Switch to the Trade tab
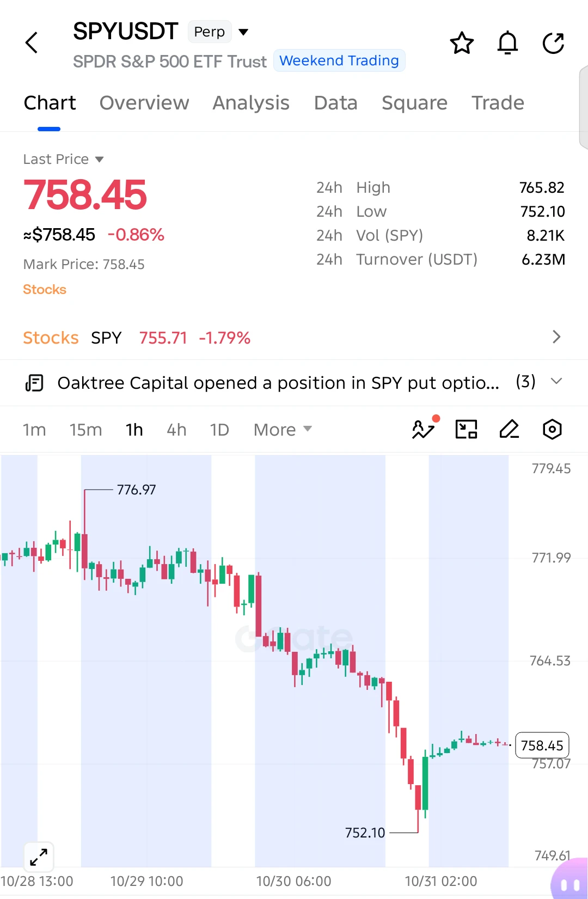588x899 pixels. (498, 103)
